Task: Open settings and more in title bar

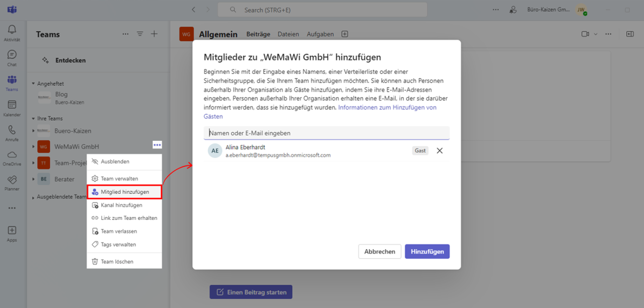Action: pyautogui.click(x=496, y=10)
